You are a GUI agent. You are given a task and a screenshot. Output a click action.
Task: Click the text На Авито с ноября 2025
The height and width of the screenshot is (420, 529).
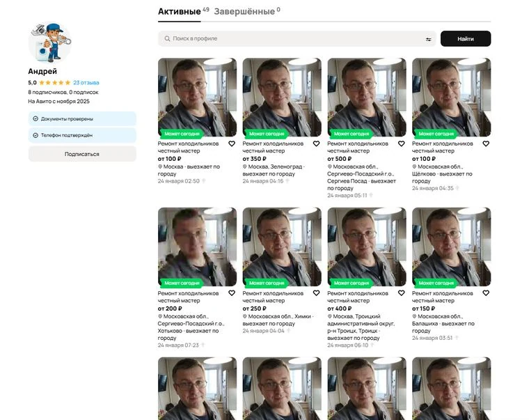click(58, 101)
